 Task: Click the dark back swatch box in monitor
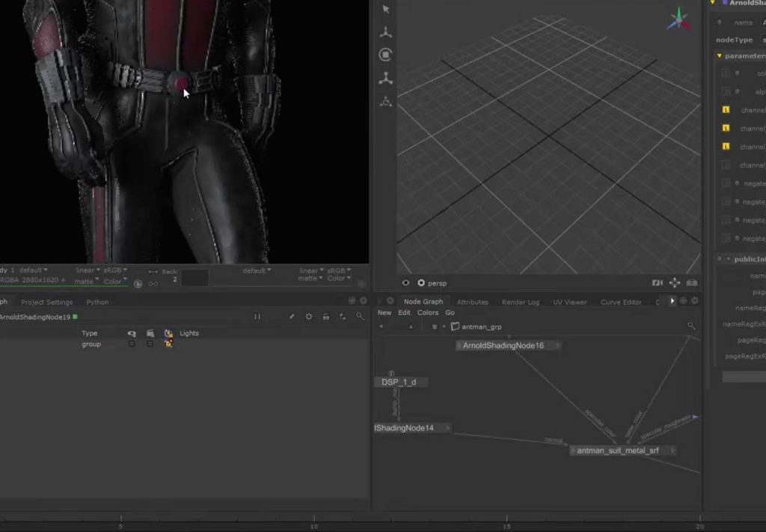194,278
